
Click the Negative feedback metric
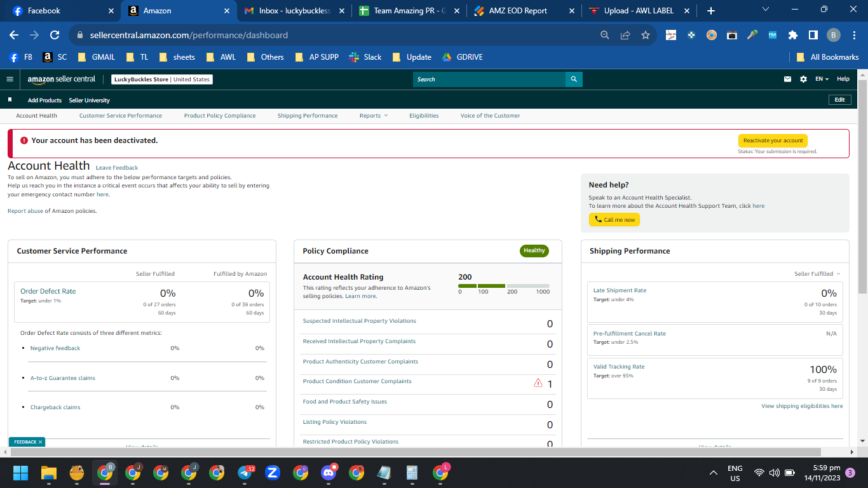tap(55, 348)
